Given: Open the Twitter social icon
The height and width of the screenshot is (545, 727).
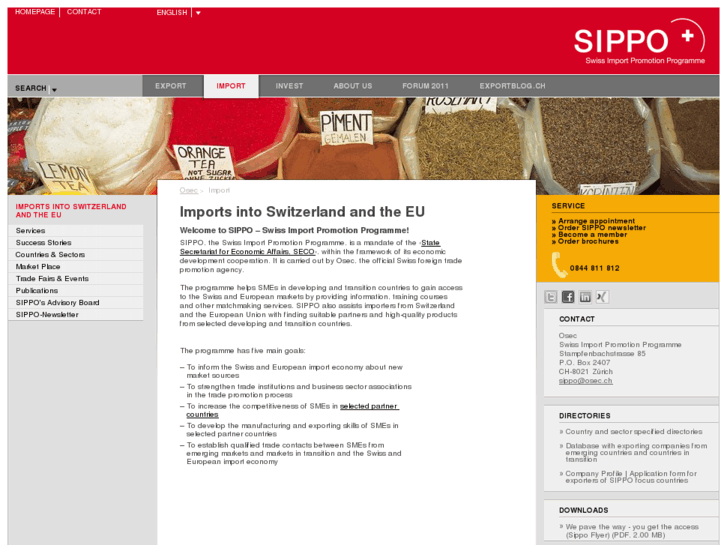Looking at the screenshot, I should point(550,297).
